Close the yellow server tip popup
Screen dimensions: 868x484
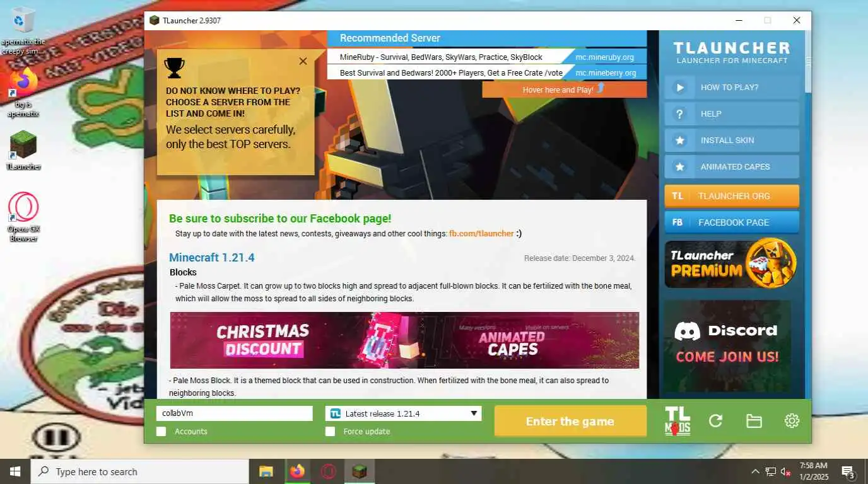[303, 61]
